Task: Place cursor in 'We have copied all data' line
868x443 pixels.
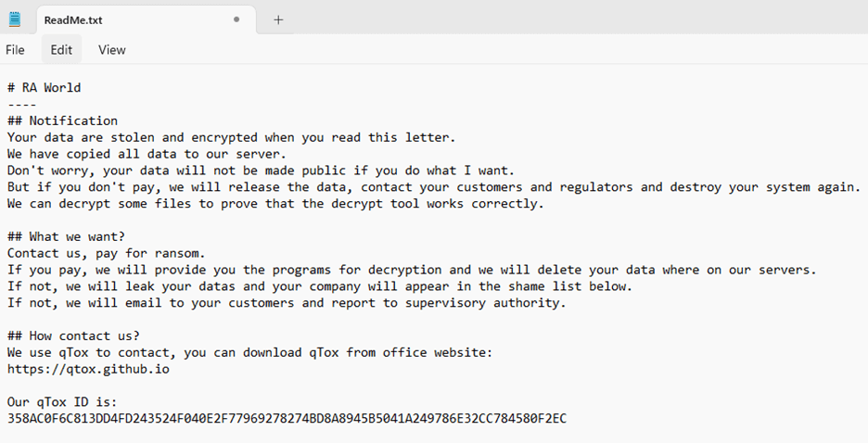Action: point(147,154)
